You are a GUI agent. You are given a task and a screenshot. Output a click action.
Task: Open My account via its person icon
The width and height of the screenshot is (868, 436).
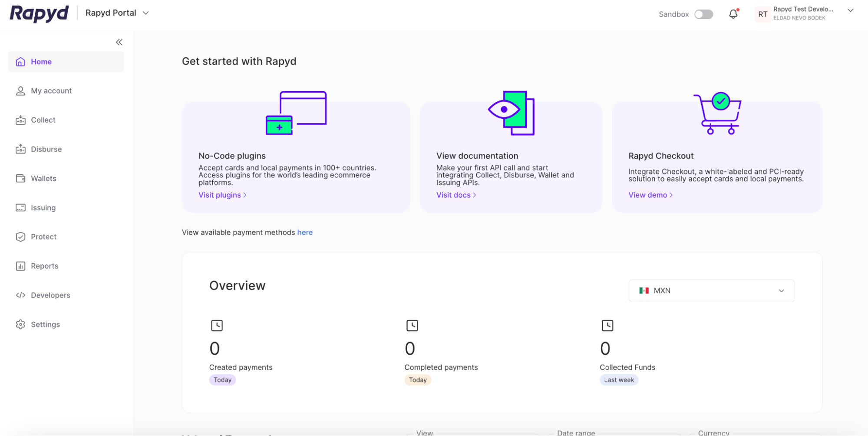pos(20,91)
